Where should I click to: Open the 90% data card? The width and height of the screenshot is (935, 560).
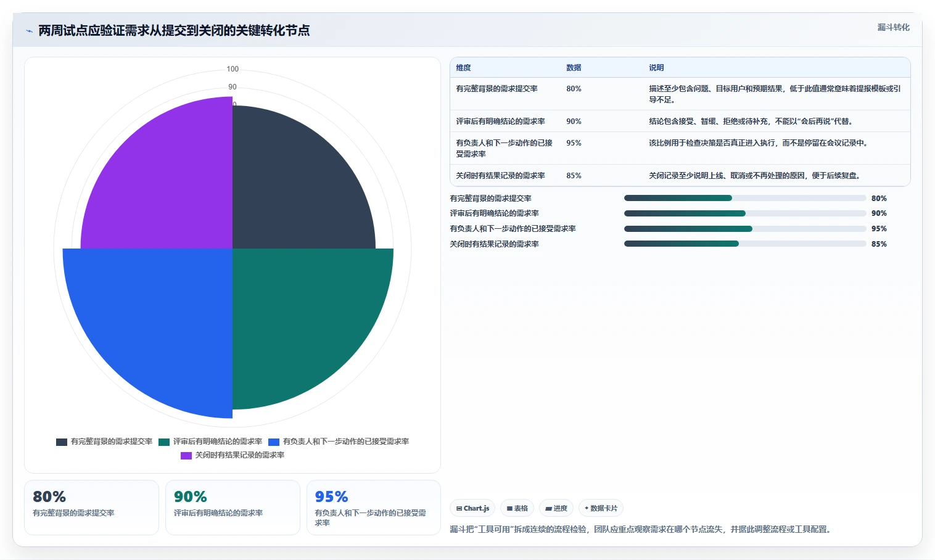click(x=233, y=508)
